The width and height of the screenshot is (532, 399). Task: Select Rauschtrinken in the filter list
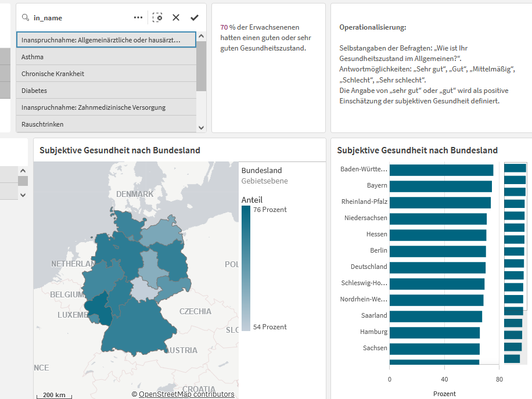(106, 124)
